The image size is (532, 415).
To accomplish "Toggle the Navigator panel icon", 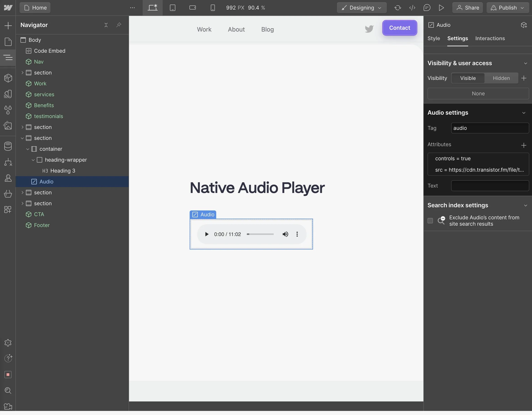I will pyautogui.click(x=8, y=57).
